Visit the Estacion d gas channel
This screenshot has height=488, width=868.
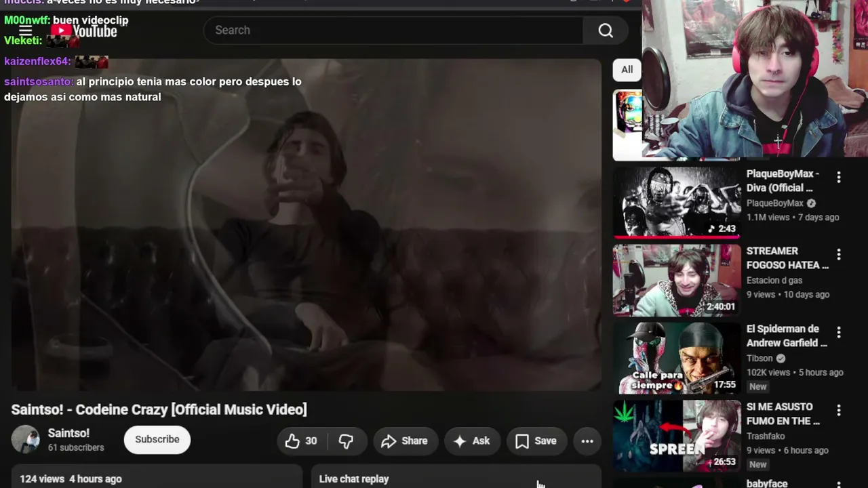point(774,281)
